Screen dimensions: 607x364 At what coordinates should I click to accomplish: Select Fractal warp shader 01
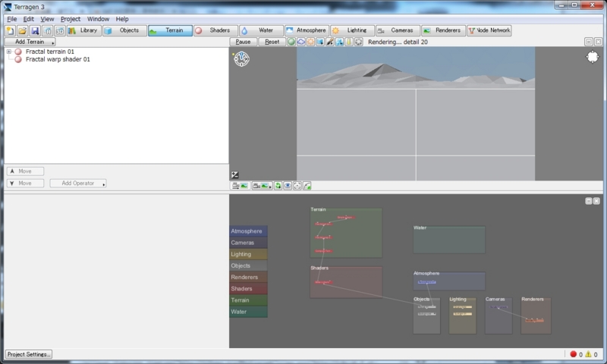pos(58,59)
